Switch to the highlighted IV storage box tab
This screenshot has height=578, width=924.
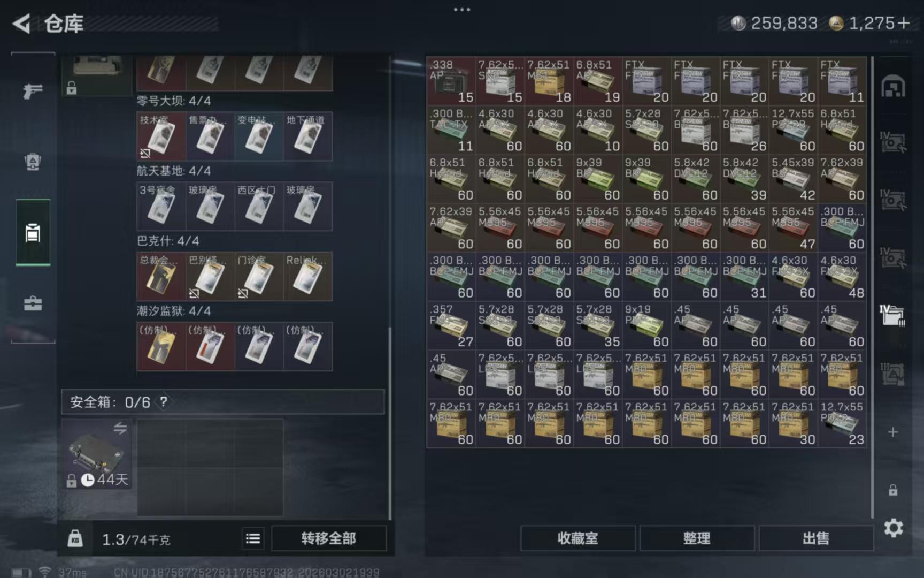point(892,316)
